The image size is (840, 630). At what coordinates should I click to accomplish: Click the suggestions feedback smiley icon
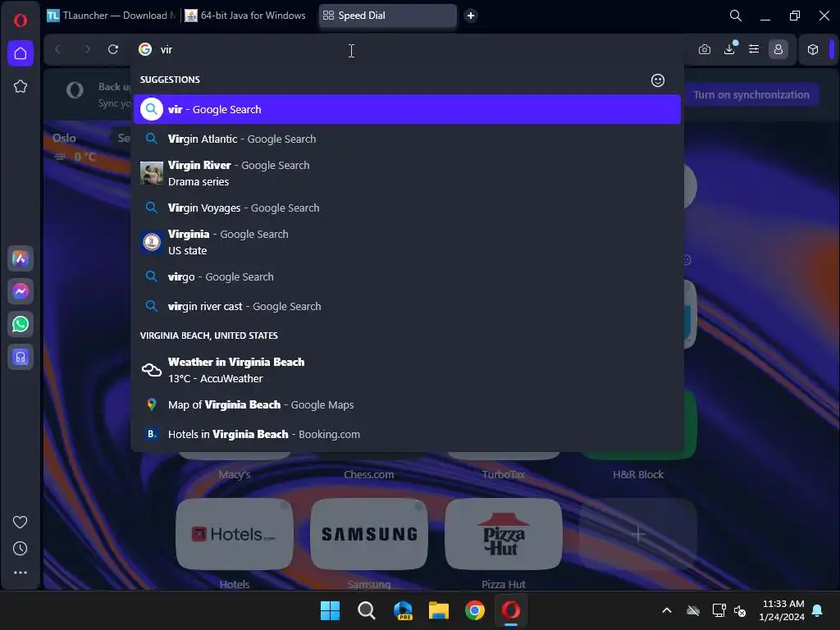[x=658, y=80]
